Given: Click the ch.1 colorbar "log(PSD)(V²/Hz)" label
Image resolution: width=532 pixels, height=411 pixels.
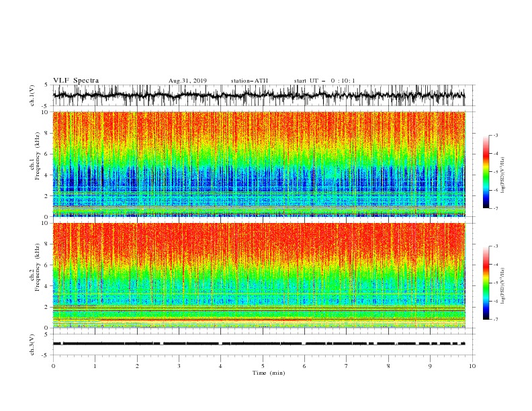Looking at the screenshot, I should [x=502, y=175].
